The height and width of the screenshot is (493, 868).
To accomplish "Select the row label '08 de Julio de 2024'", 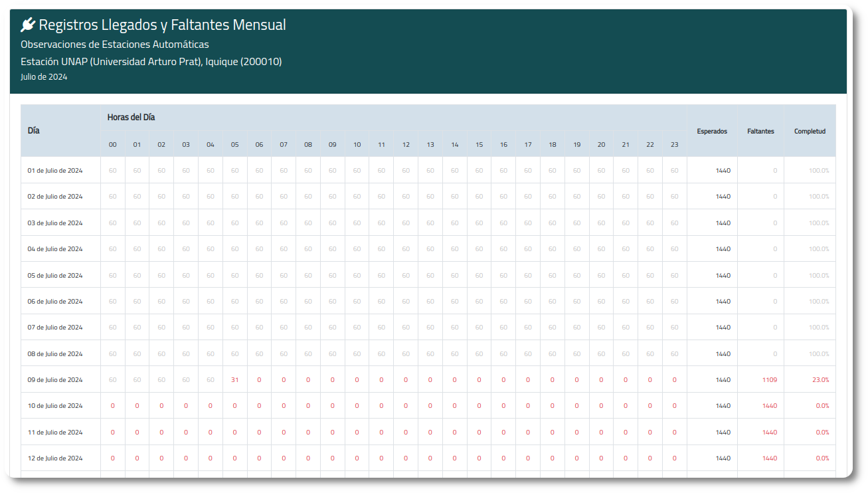I will [x=55, y=354].
